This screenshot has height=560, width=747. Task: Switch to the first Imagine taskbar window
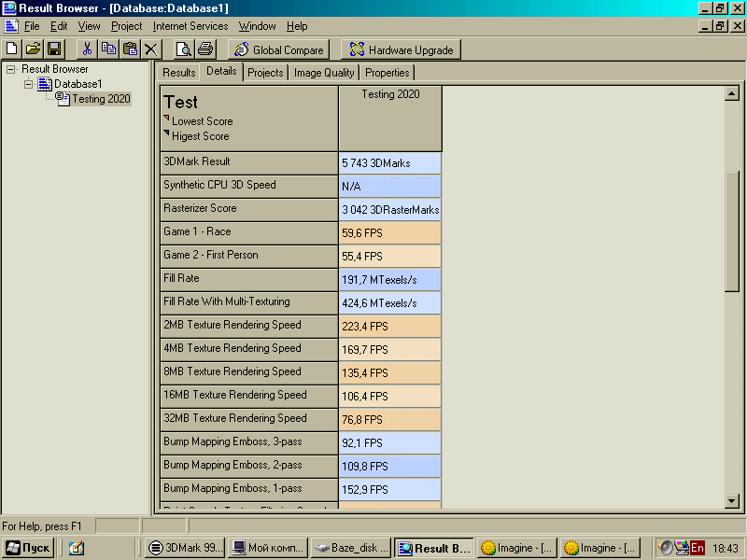point(516,548)
